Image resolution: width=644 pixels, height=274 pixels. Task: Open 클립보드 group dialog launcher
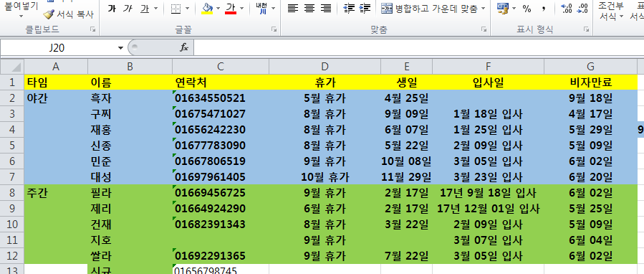click(93, 29)
